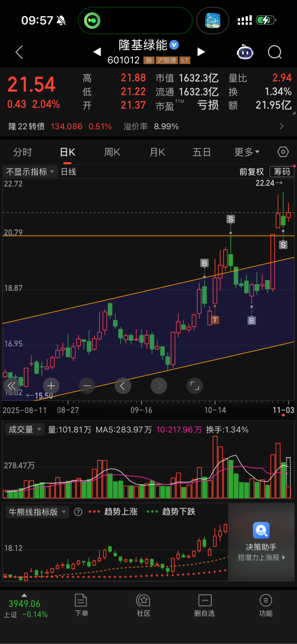Screen dimensions: 297x644
Task: Switch to previous stock with left triangle
Action: pyautogui.click(x=97, y=52)
